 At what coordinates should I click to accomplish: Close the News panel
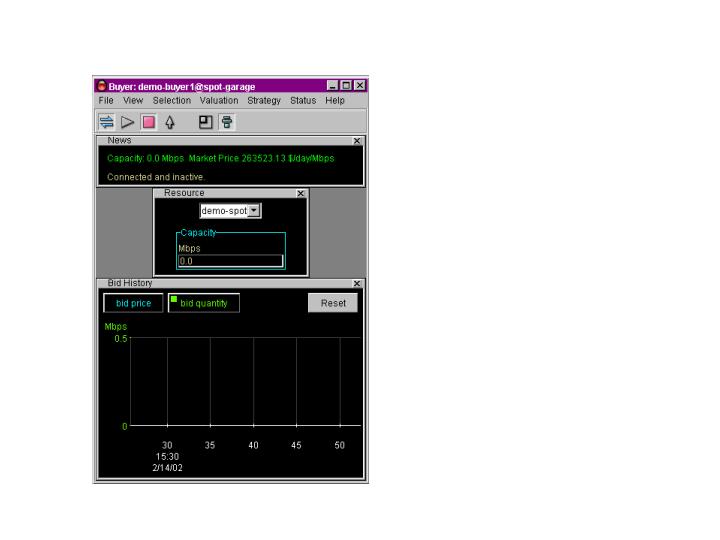click(357, 141)
